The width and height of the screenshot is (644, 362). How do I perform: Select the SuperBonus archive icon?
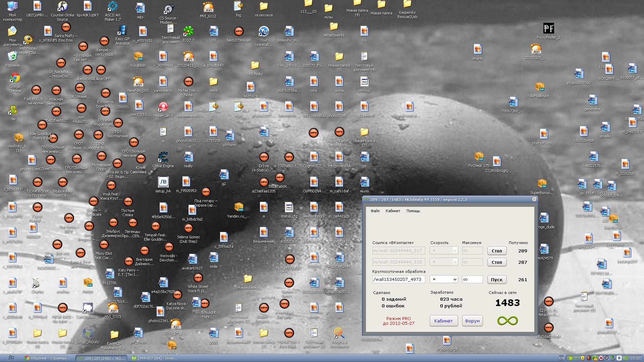[542, 187]
